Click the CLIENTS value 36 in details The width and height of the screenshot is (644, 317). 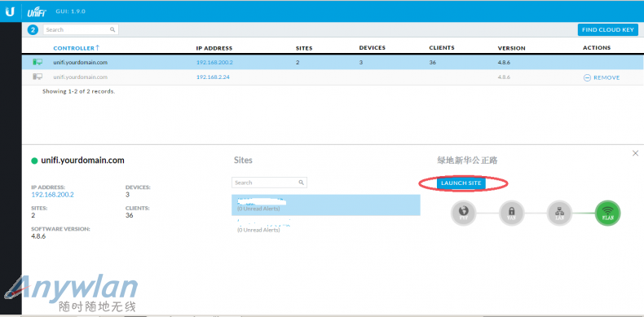pyautogui.click(x=130, y=215)
